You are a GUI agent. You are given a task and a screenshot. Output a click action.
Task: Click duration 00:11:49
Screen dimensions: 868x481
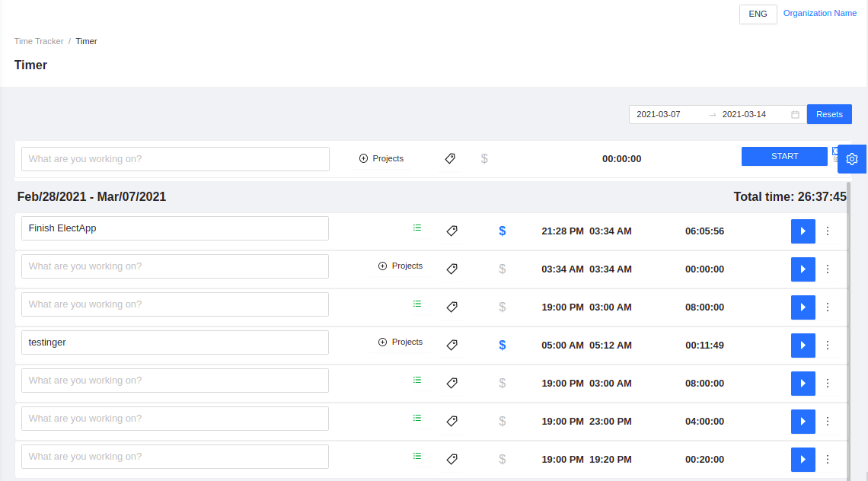click(x=705, y=346)
